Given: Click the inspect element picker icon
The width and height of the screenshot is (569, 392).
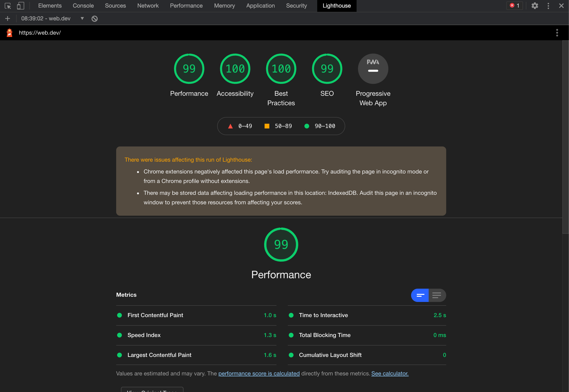Looking at the screenshot, I should click(x=8, y=6).
